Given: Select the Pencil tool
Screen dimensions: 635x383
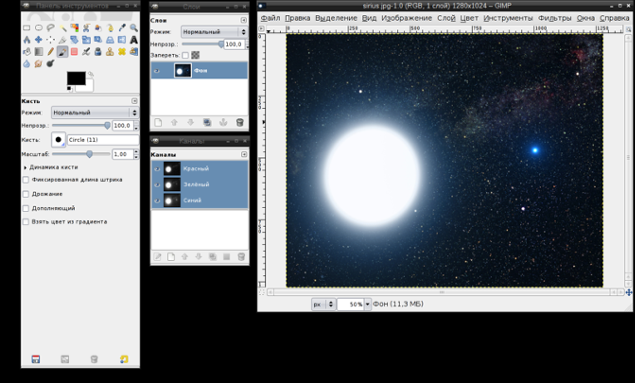Looking at the screenshot, I should coord(51,51).
